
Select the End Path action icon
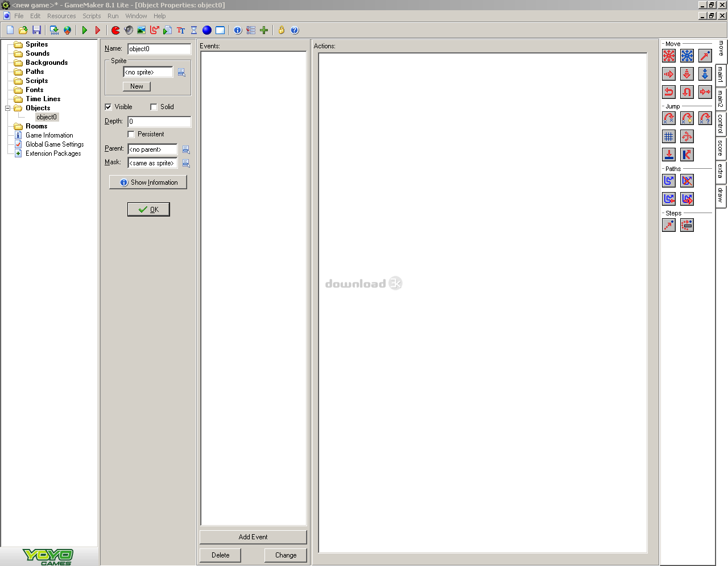tap(687, 181)
